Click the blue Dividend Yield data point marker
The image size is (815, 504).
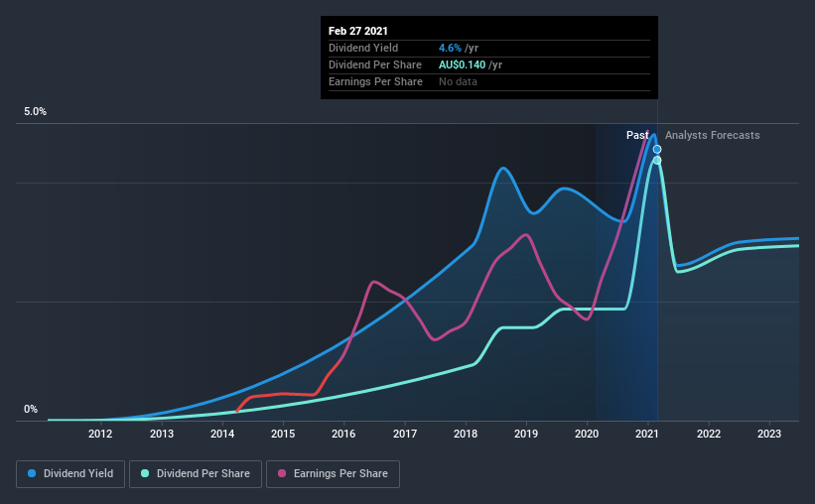[x=657, y=149]
